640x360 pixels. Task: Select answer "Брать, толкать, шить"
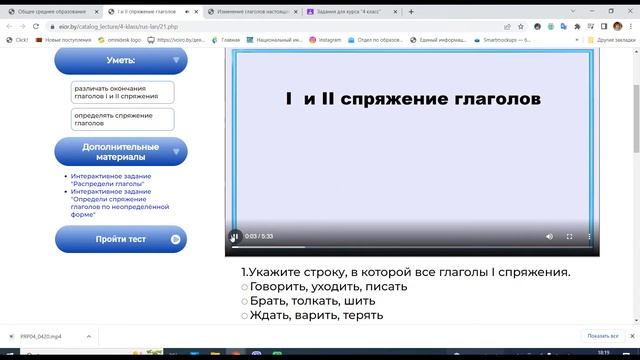coord(244,301)
